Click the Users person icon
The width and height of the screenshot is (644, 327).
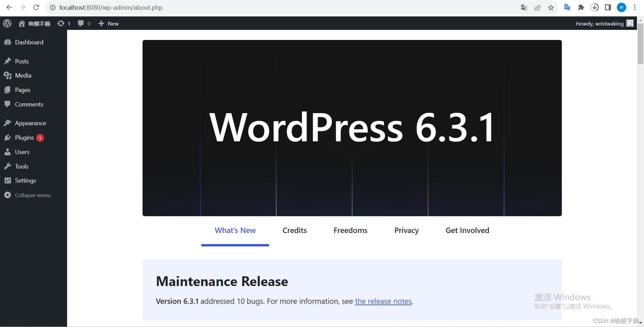point(7,152)
